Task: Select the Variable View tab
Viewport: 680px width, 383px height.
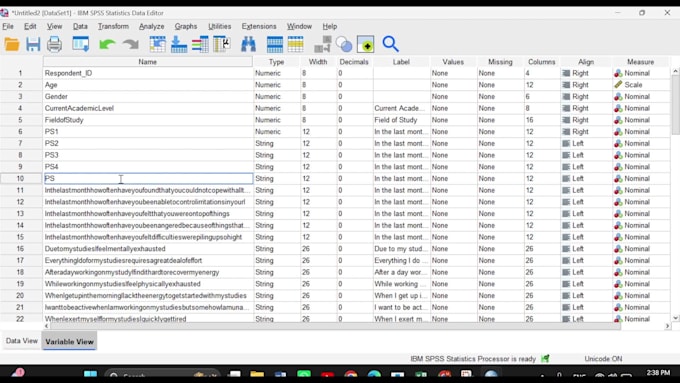Action: 69,341
